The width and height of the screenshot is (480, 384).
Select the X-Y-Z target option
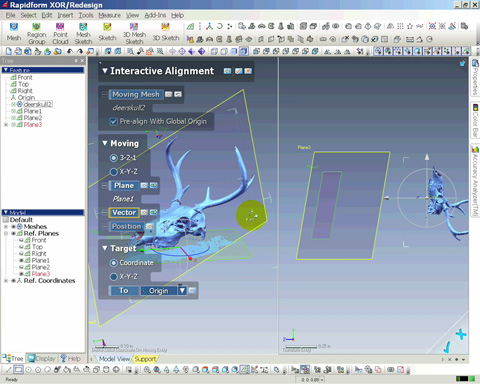114,277
